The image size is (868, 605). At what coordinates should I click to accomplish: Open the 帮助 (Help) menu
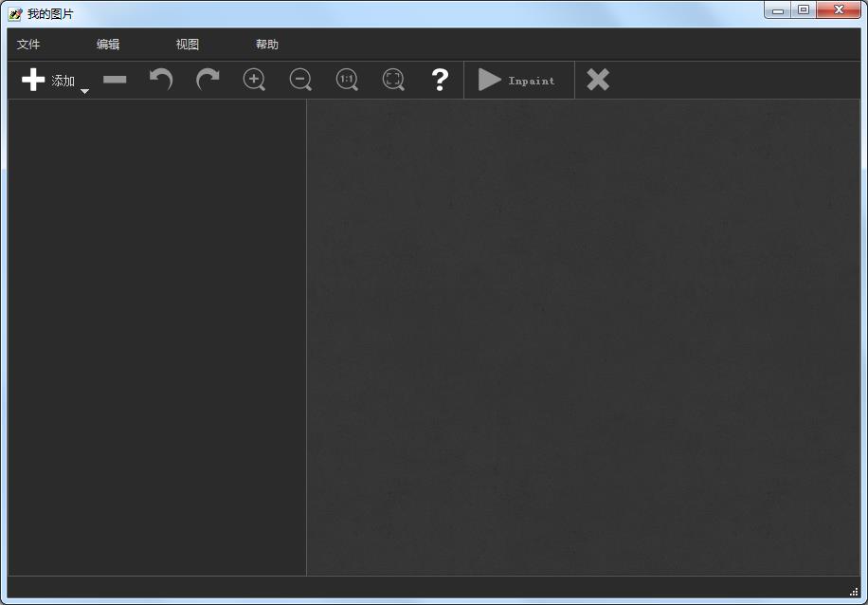(x=267, y=45)
